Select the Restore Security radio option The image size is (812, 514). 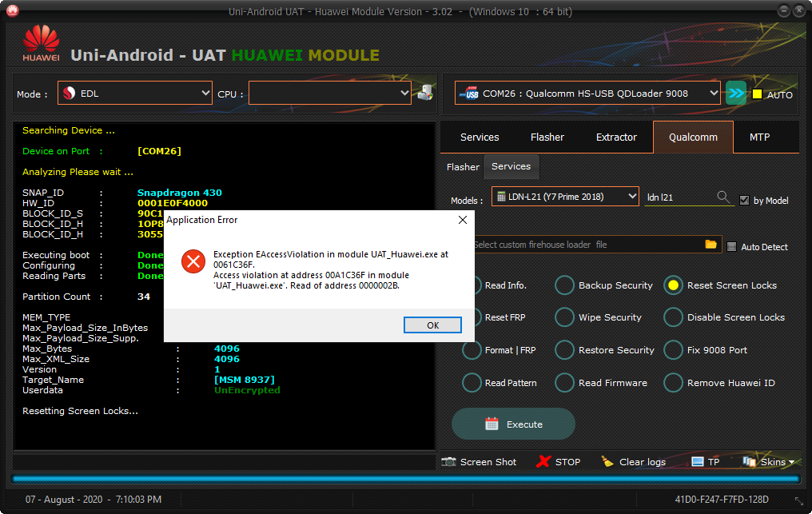564,350
